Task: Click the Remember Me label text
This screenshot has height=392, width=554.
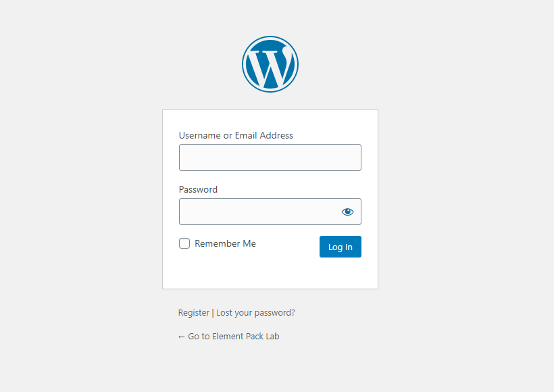Action: 225,243
